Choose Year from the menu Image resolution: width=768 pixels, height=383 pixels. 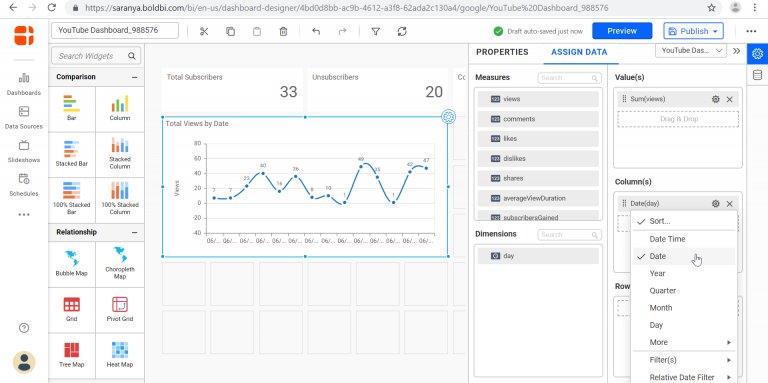point(685,273)
